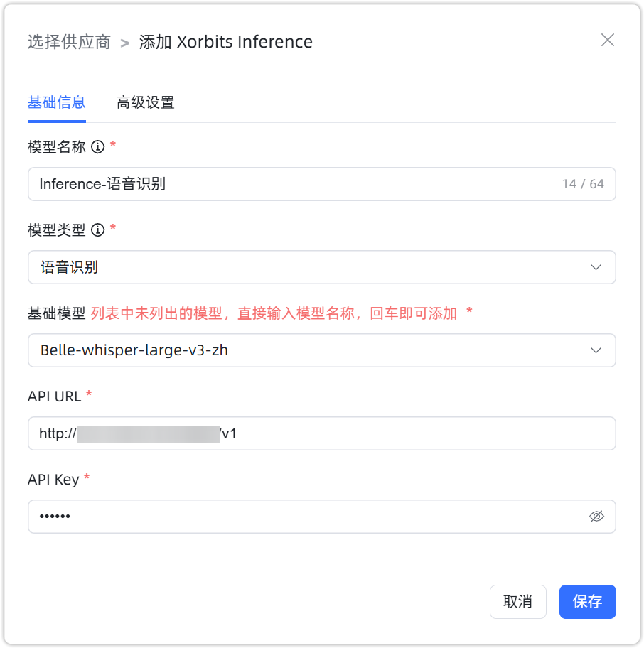
Task: Click the chevron arrow in 模型类型 field
Action: [x=596, y=267]
